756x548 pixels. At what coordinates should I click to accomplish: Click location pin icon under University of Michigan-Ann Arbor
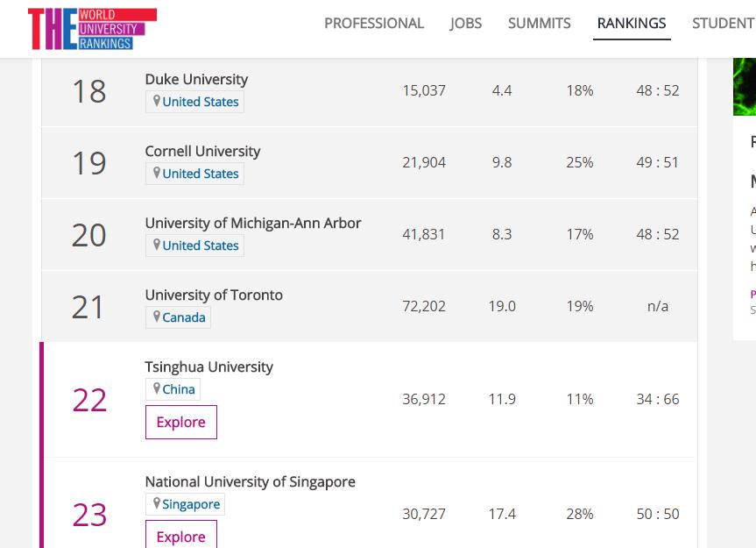pos(156,245)
